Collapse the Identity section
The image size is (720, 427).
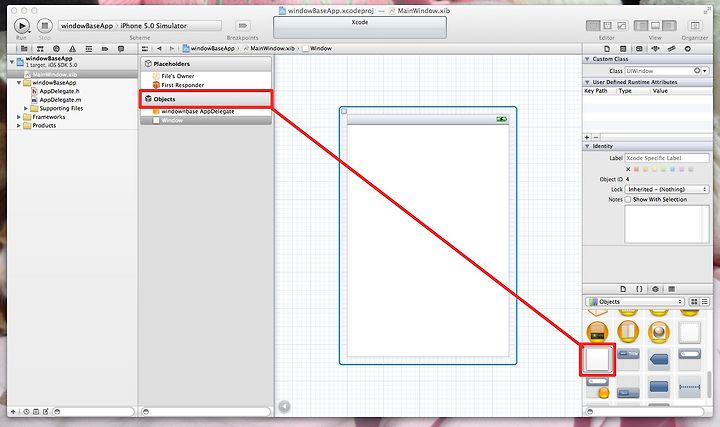pyautogui.click(x=587, y=146)
